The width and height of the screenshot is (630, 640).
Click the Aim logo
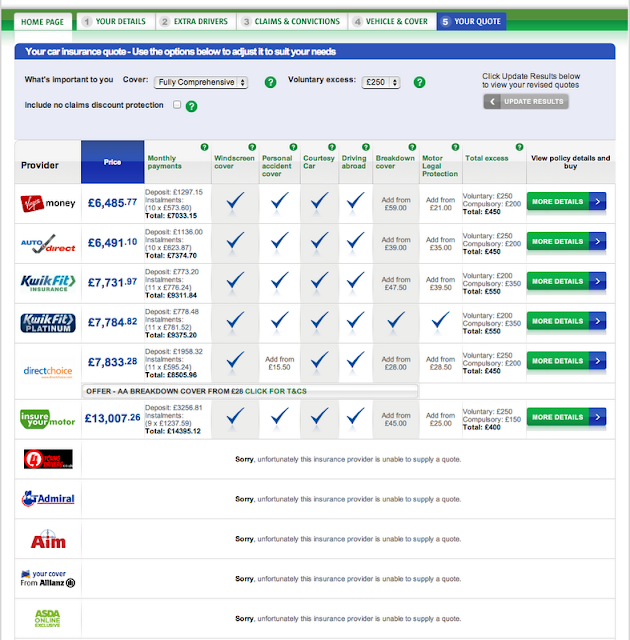[48, 539]
